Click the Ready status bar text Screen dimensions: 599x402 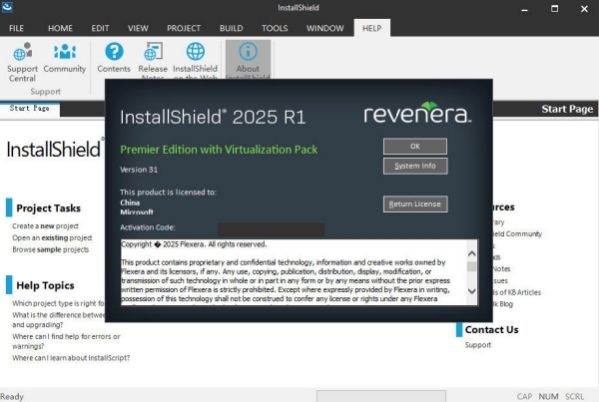(12, 397)
